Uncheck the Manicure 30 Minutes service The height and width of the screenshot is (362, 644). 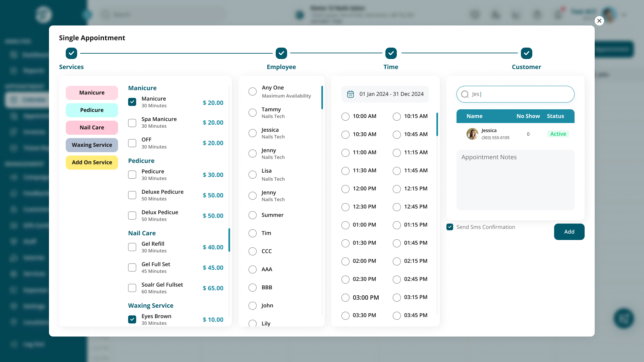[x=132, y=102]
